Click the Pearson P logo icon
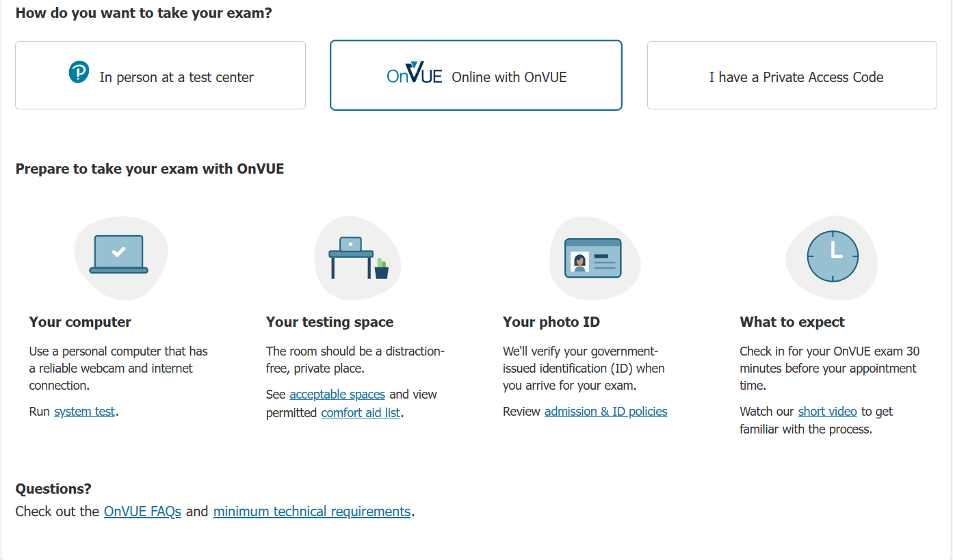Screen dimensions: 953x560 pyautogui.click(x=79, y=72)
